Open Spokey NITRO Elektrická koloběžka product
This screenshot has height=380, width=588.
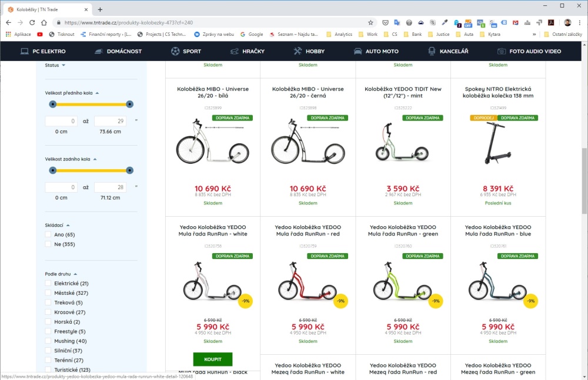498,92
